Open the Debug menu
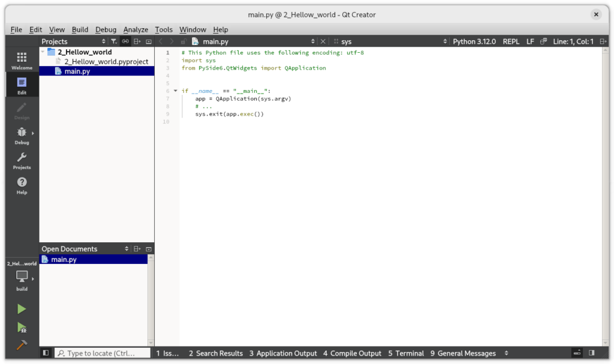The image size is (614, 364). [106, 29]
